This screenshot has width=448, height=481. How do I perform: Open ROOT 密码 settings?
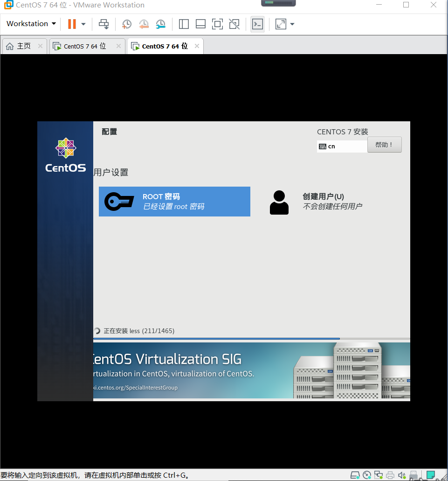click(174, 202)
